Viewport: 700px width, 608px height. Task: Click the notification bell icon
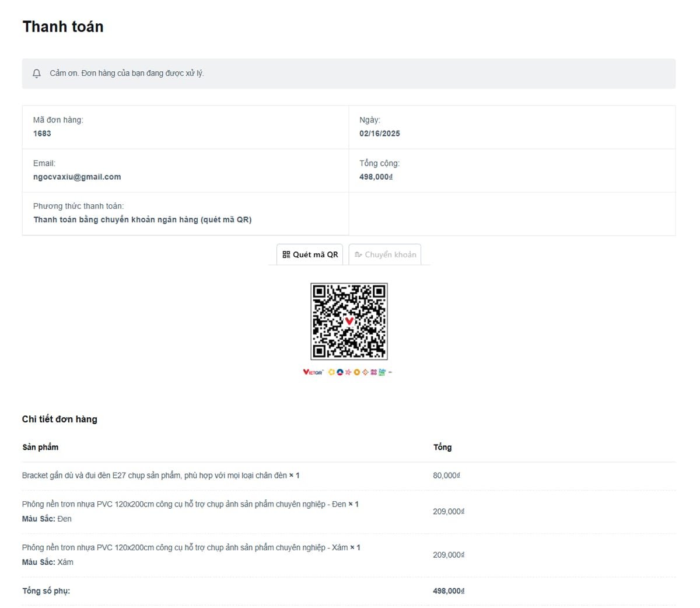click(x=37, y=74)
